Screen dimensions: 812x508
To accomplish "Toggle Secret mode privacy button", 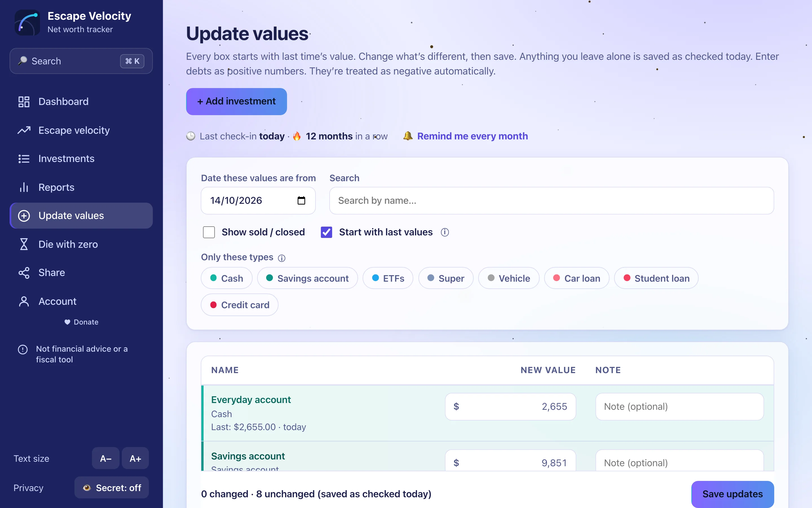I will (112, 487).
